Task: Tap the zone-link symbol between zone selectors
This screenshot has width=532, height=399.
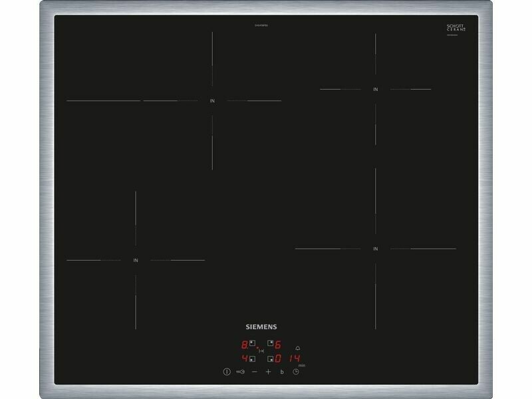Action: click(261, 351)
